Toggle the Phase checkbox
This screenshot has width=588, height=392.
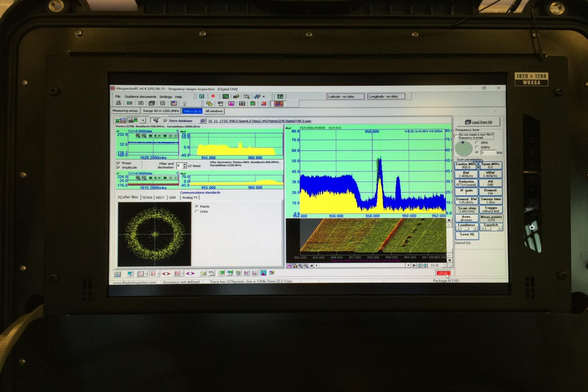[x=118, y=163]
